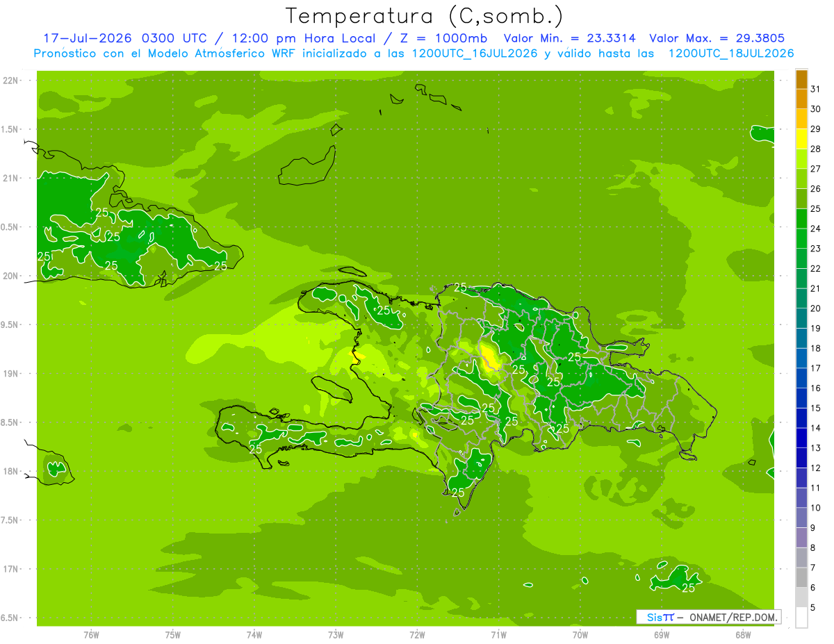
Task: Click the "74W" longitude label
Action: 254,634
